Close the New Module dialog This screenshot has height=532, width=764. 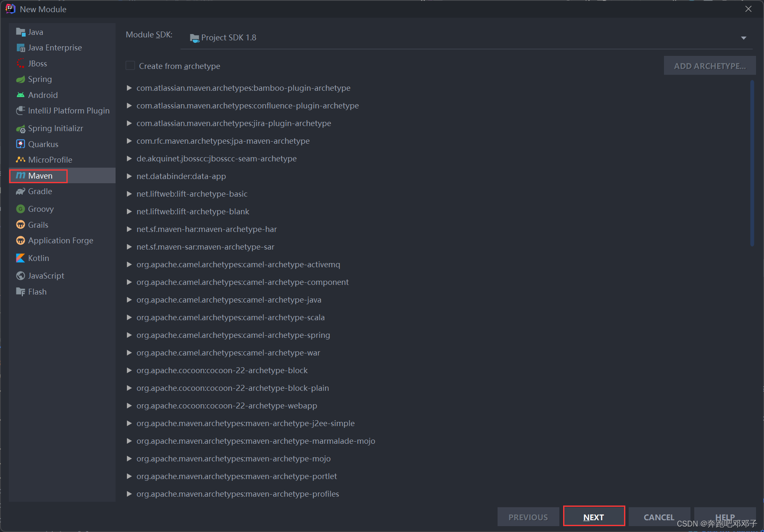coord(748,9)
